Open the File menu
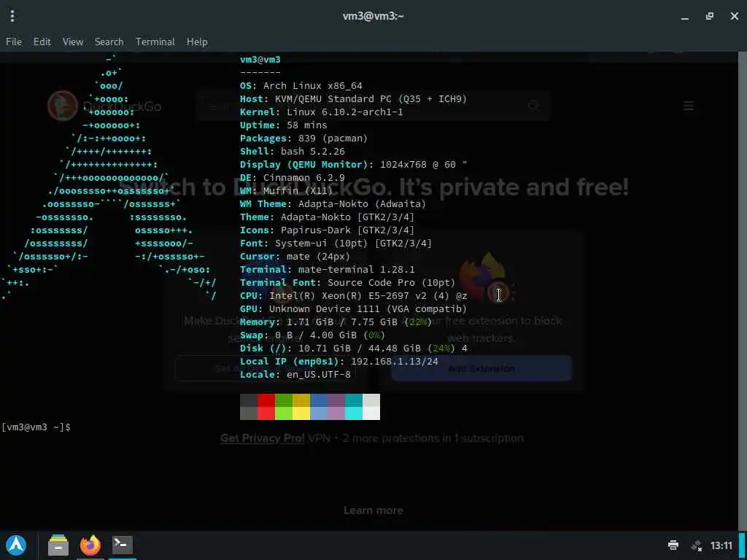The width and height of the screenshot is (747, 560). pyautogui.click(x=14, y=42)
